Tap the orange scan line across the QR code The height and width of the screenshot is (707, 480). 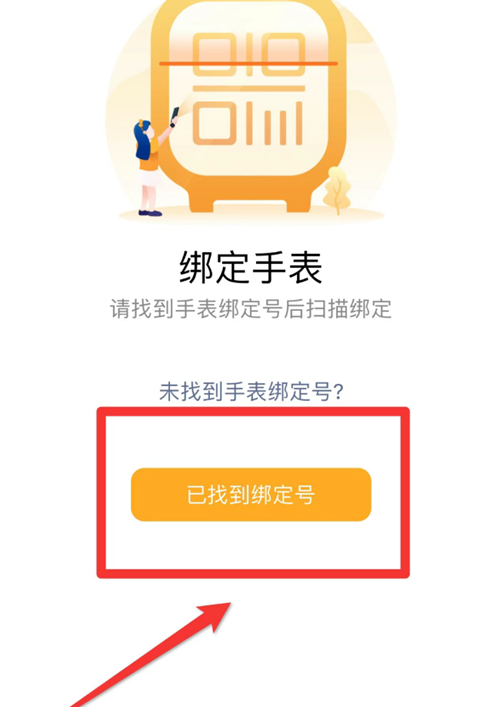pos(248,64)
